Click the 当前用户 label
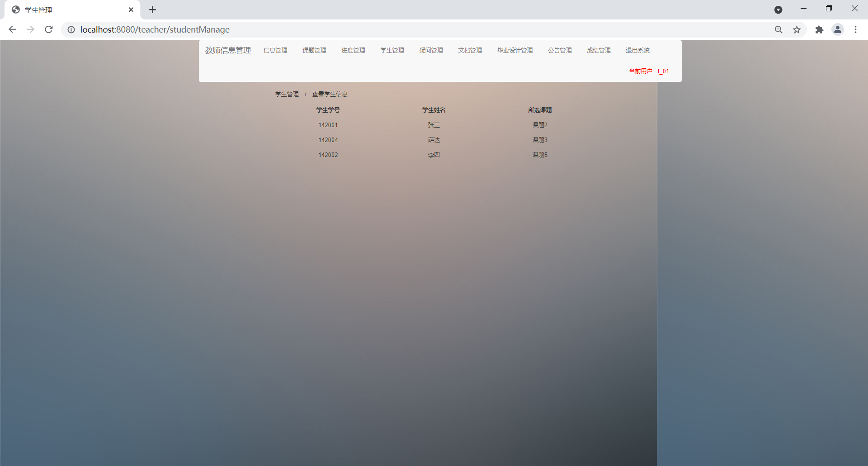The image size is (868, 466). pyautogui.click(x=641, y=71)
